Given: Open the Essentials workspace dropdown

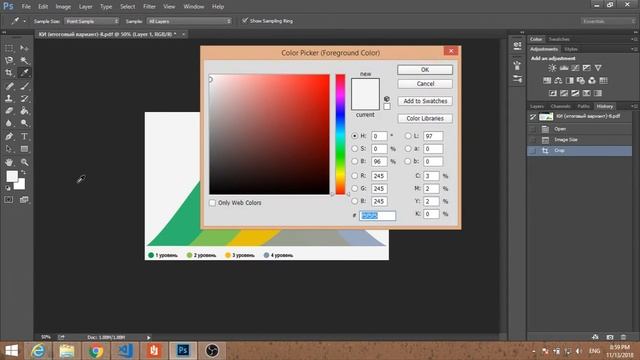Looking at the screenshot, I should point(608,21).
